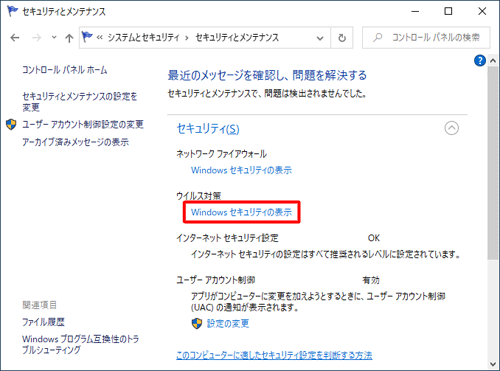Screen dimensions: 500x371
Task: Click the Back arrow navigation button
Action: pyautogui.click(x=15, y=38)
